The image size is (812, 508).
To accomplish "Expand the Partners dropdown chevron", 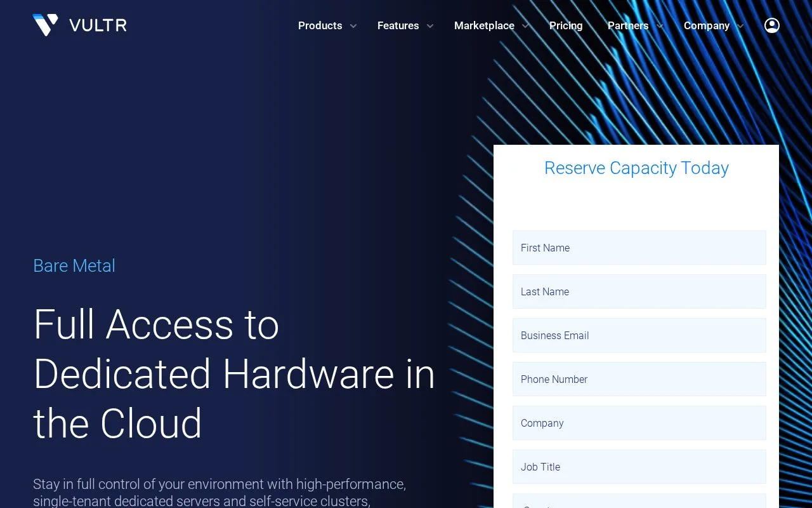I will 660,26.
